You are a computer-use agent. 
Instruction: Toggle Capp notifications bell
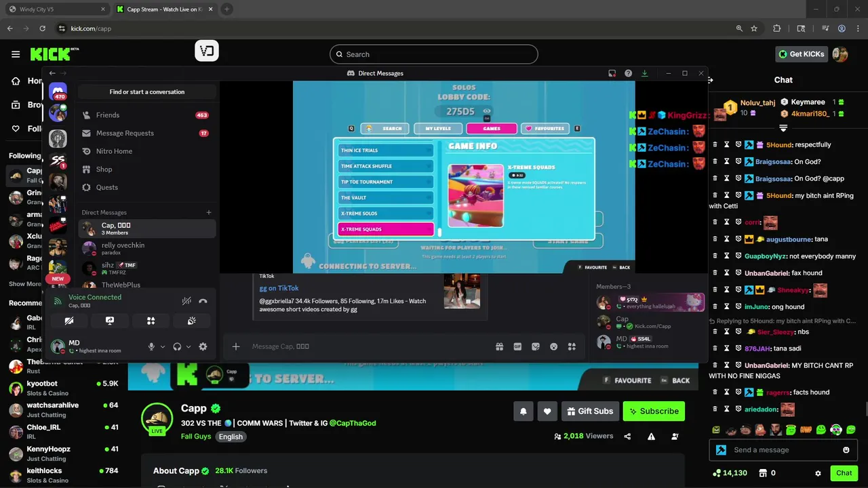click(x=524, y=411)
